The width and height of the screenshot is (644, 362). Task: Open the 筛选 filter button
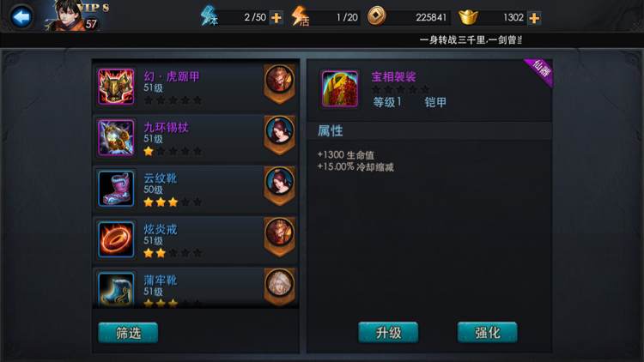point(128,333)
